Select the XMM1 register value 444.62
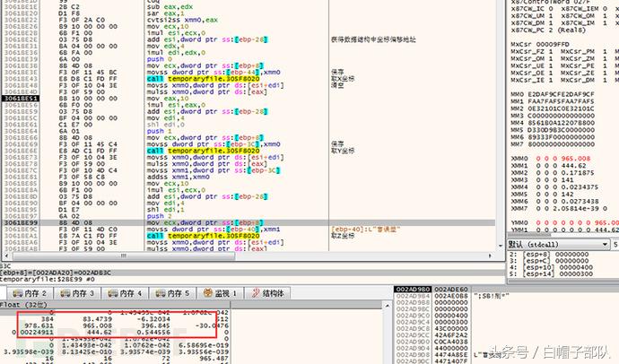The image size is (619, 364). point(573,166)
